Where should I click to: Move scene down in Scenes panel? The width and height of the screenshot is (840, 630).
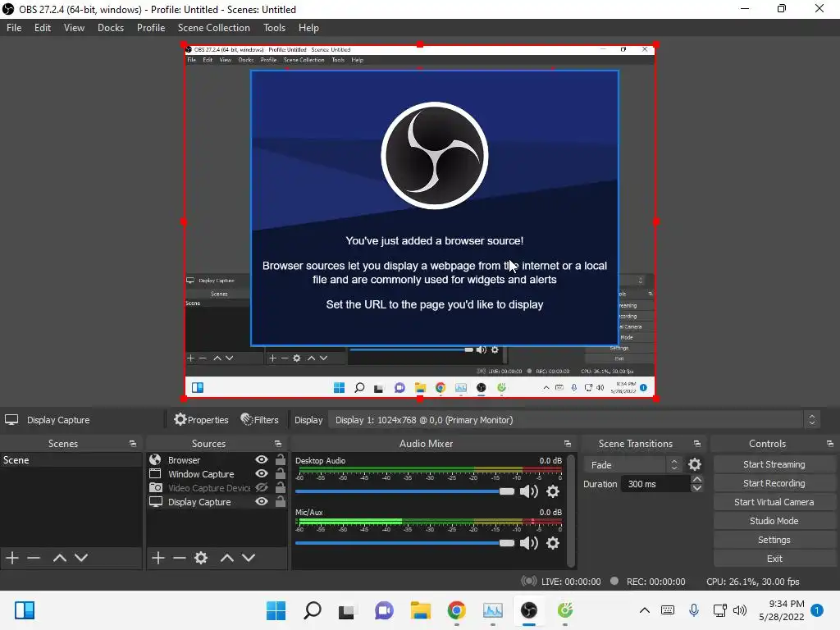pos(81,558)
